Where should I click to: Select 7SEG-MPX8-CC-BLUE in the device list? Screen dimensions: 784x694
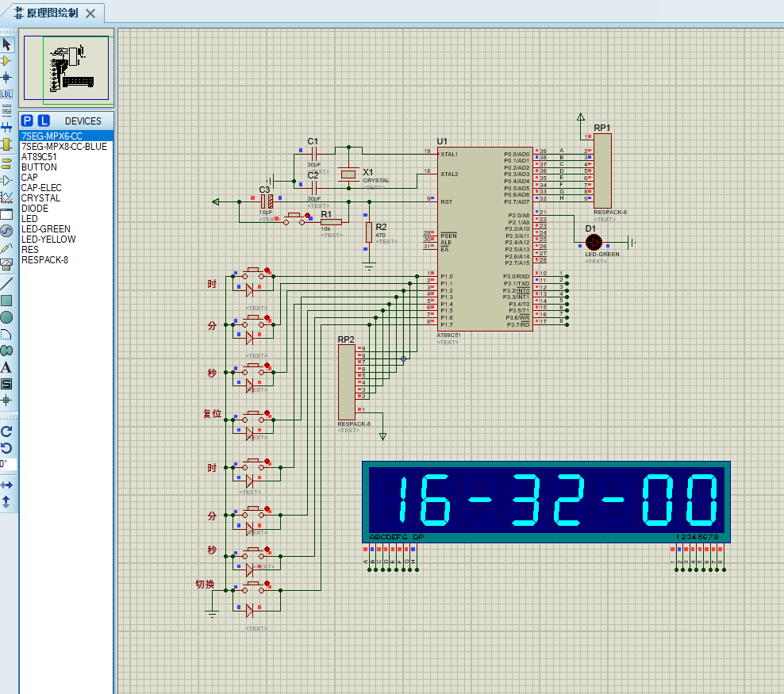point(66,147)
